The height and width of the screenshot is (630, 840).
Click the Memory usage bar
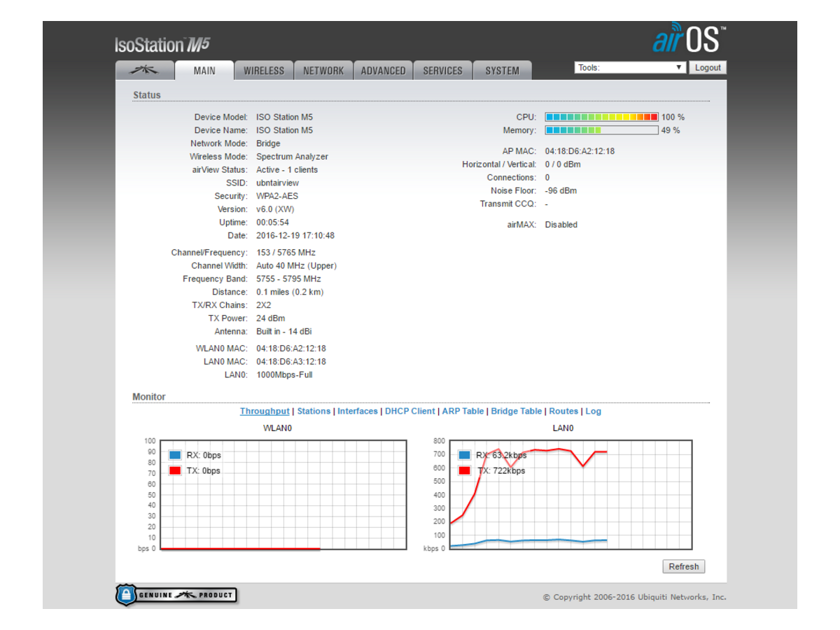[602, 130]
